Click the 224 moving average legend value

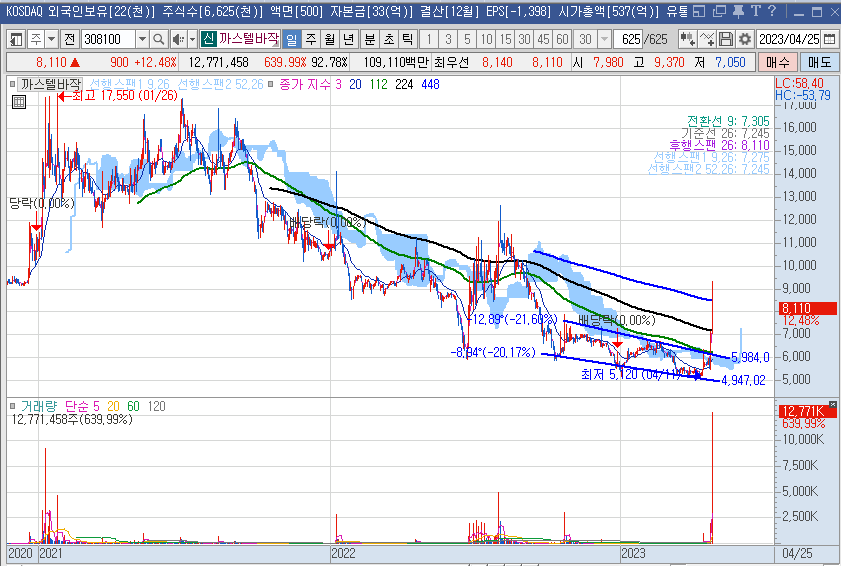tap(404, 84)
